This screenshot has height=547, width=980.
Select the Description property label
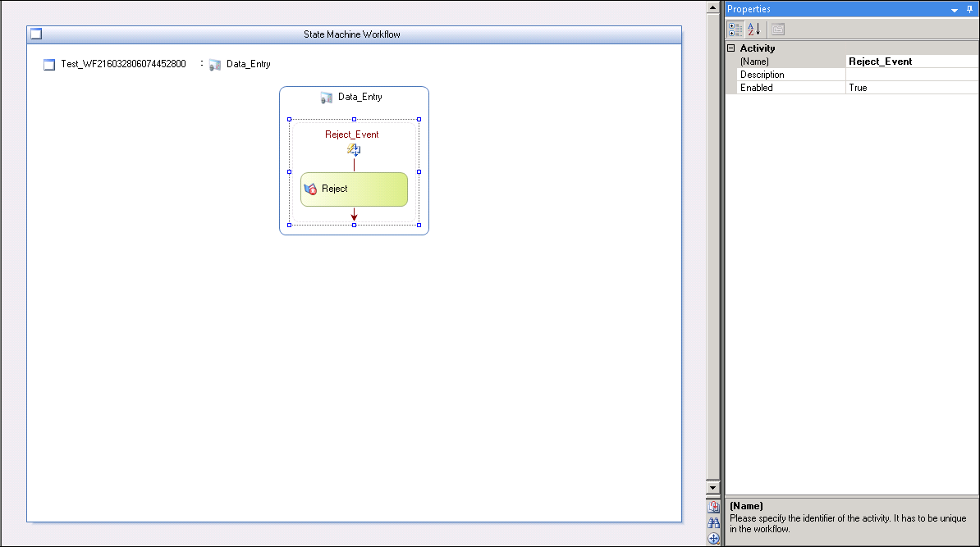click(762, 75)
